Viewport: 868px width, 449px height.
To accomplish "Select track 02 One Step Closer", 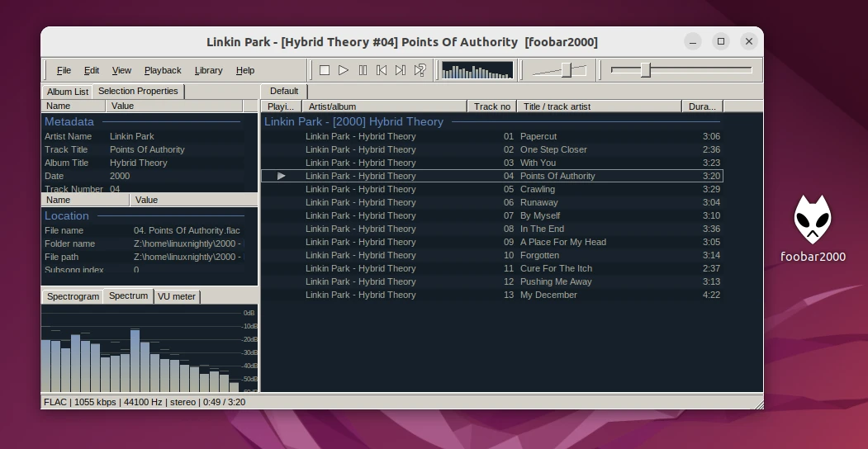I will pyautogui.click(x=491, y=149).
